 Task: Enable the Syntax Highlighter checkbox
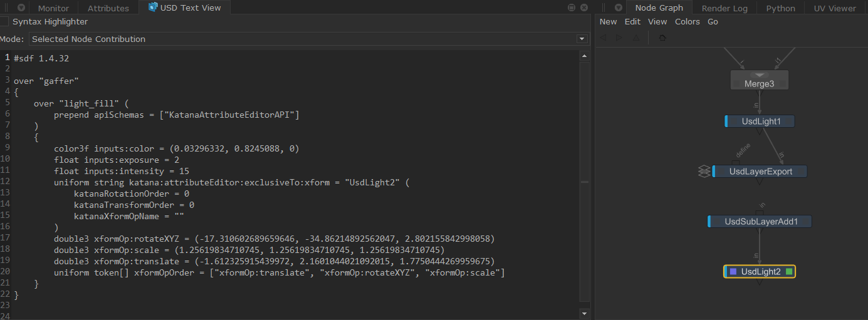coord(4,22)
